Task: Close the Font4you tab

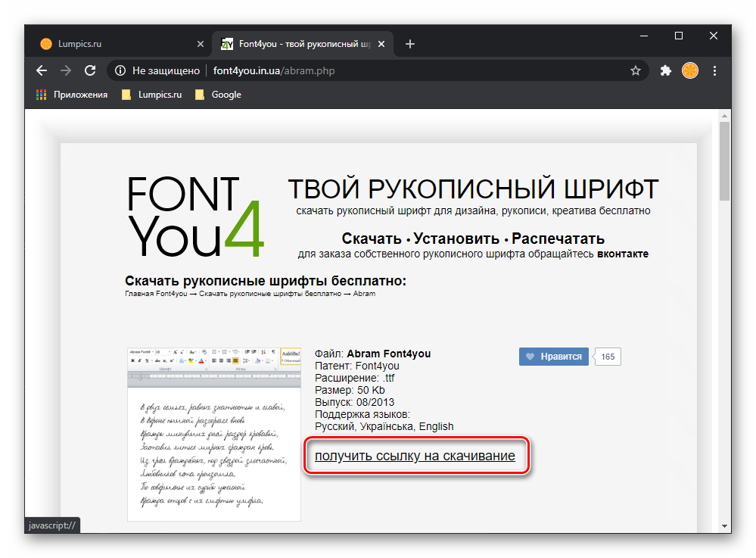Action: pyautogui.click(x=381, y=44)
